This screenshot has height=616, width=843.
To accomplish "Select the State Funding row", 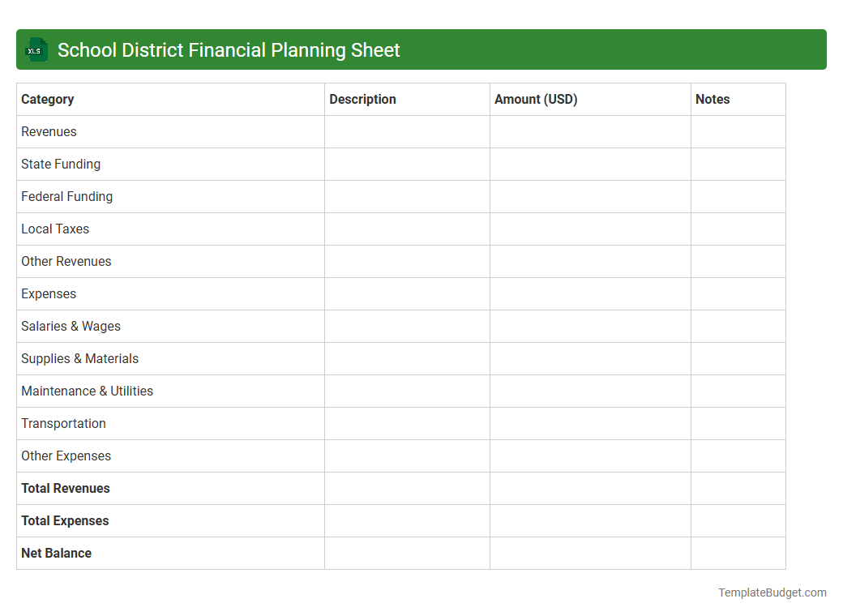I will pyautogui.click(x=61, y=164).
